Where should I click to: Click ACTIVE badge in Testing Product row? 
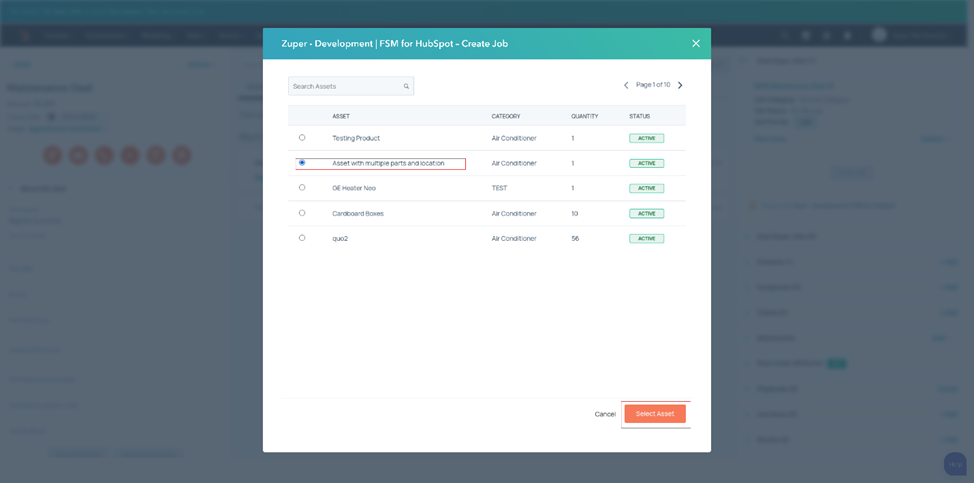click(647, 138)
